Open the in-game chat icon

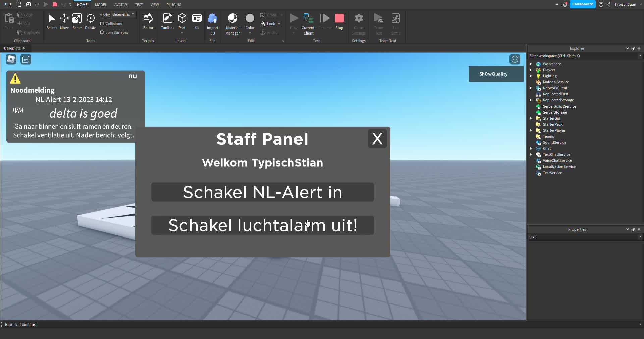26,59
